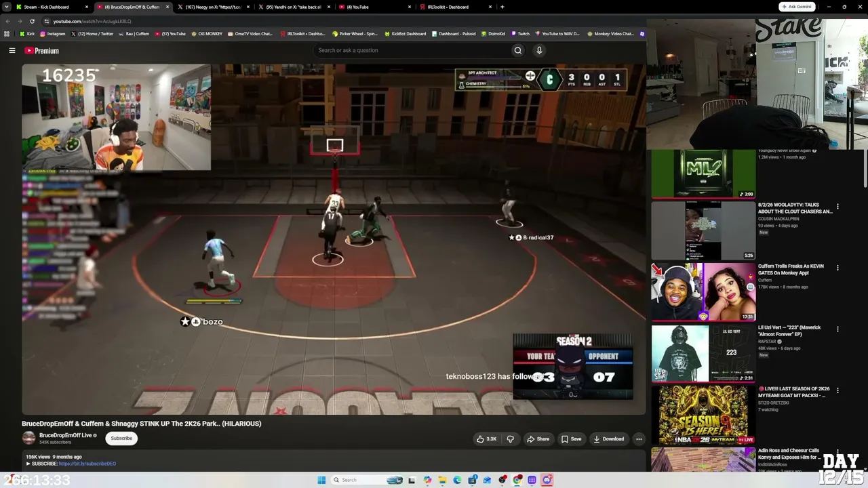
Task: Open Microsoft Edge from the taskbar
Action: pyautogui.click(x=457, y=480)
